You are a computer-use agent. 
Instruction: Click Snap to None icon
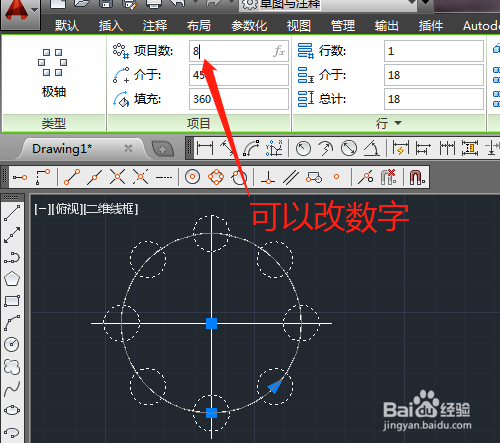click(388, 177)
